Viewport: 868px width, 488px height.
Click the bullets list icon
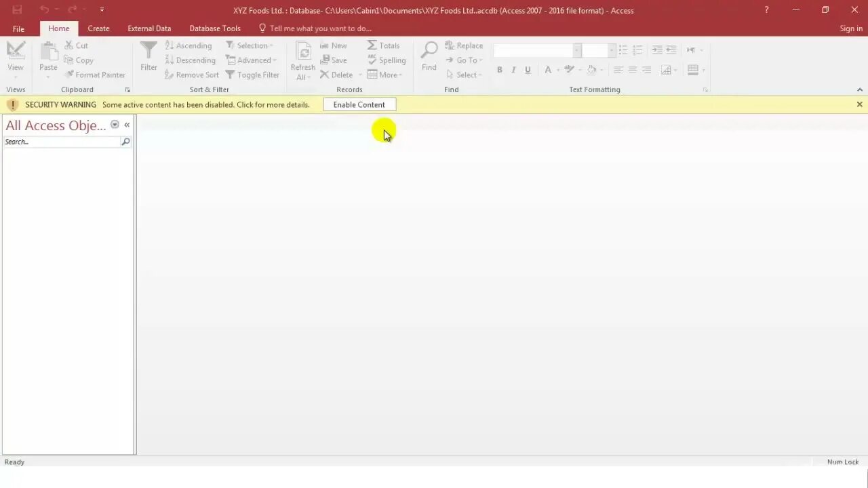click(623, 50)
